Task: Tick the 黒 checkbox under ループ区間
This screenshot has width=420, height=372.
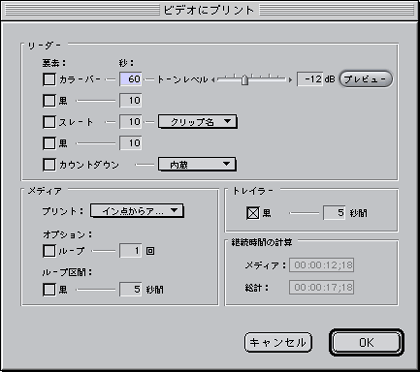Action: (49, 289)
